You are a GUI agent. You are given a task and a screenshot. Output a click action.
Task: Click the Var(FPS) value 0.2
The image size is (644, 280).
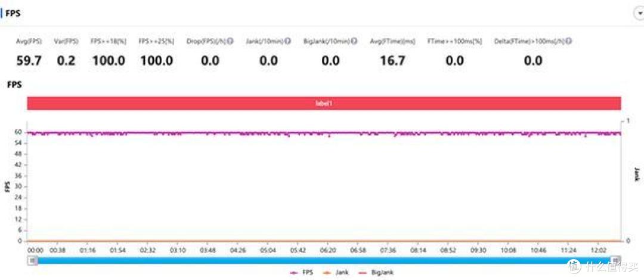[x=66, y=61]
